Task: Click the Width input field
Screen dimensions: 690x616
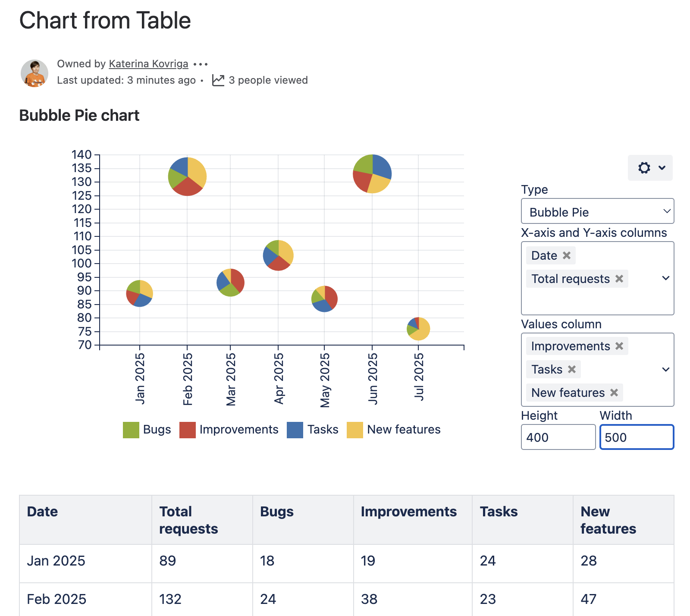Action: pyautogui.click(x=637, y=437)
